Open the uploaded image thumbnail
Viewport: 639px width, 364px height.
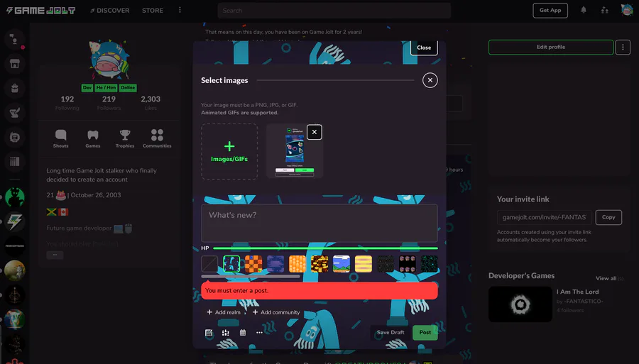[x=294, y=151]
